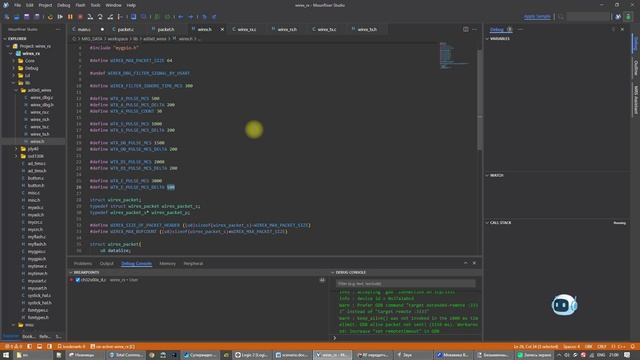The image size is (640, 360).
Task: Collapse the VARIABLES section
Action: pyautogui.click(x=499, y=39)
